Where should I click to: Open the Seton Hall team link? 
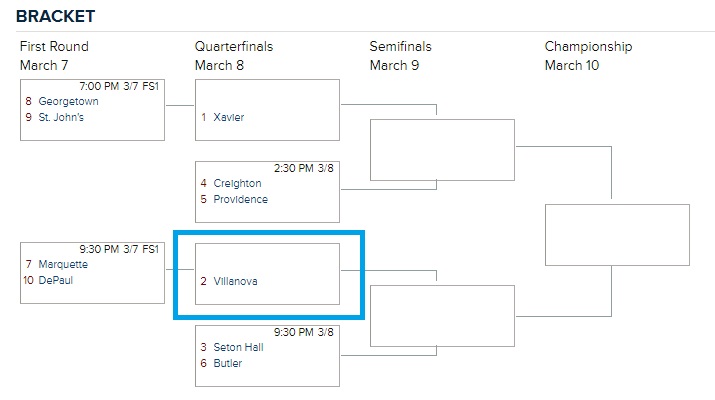click(239, 347)
